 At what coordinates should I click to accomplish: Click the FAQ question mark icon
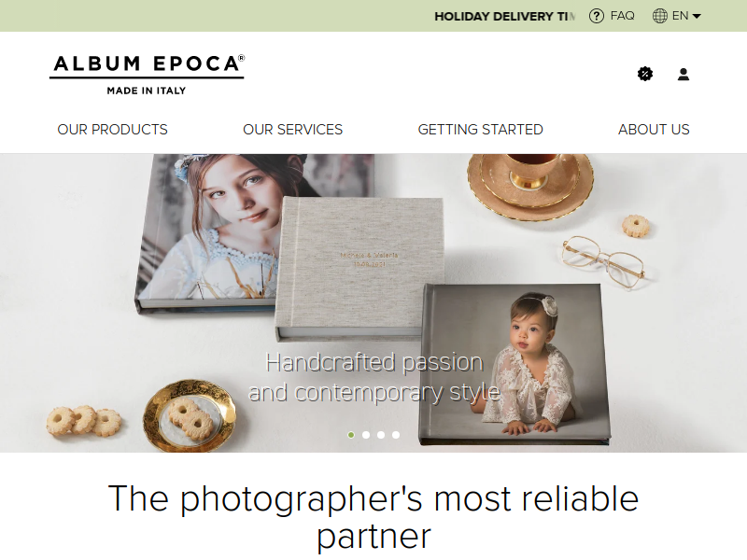coord(596,16)
